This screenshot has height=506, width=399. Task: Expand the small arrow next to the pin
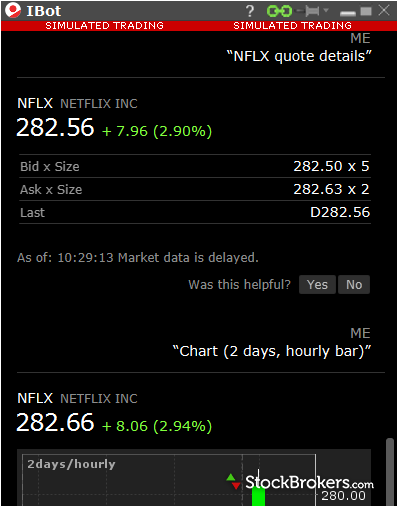(326, 11)
